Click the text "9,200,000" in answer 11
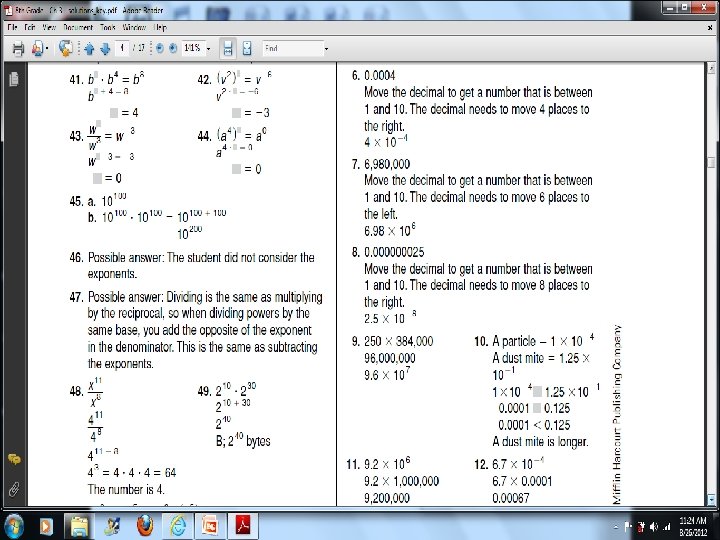The image size is (720, 540). coord(387,498)
